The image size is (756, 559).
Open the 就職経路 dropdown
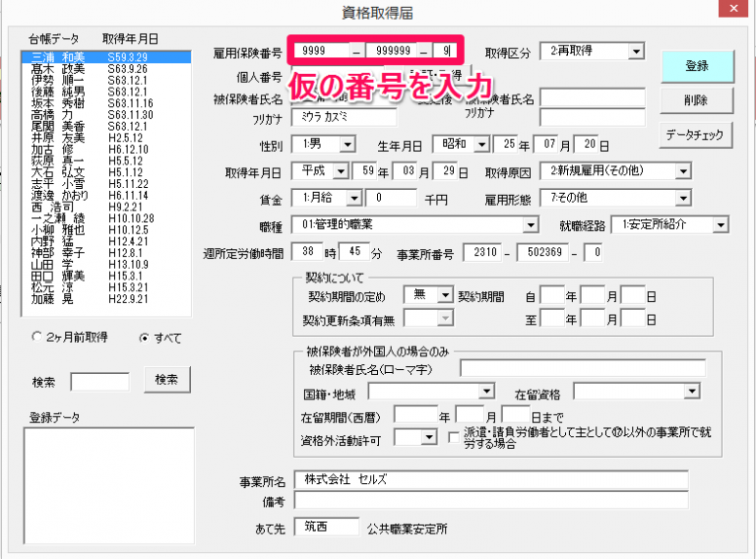click(x=721, y=225)
